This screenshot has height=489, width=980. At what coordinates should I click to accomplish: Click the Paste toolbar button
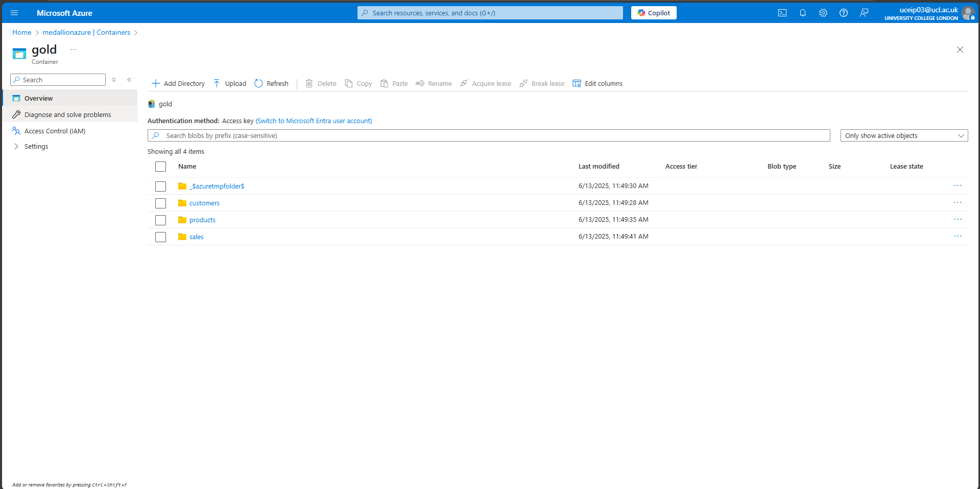point(394,83)
